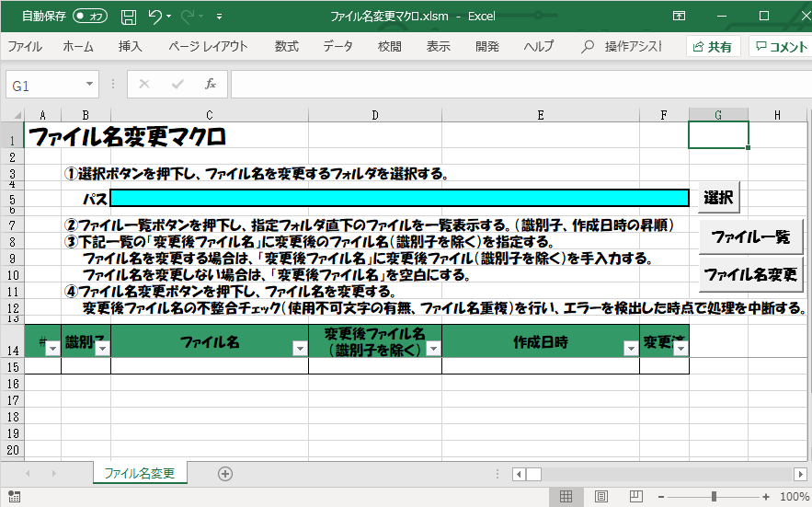812x507 pixels.
Task: Click the zoom in plus icon
Action: [766, 497]
